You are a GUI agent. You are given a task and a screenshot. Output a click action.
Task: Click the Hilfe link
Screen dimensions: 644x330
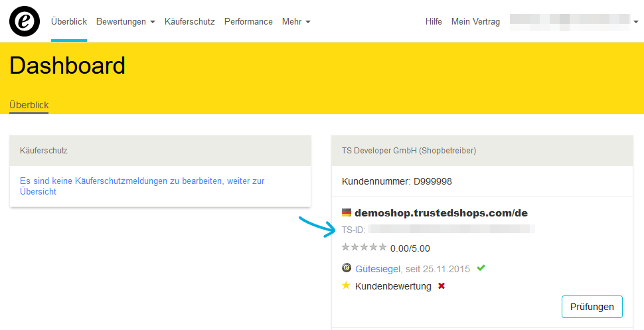click(x=434, y=21)
